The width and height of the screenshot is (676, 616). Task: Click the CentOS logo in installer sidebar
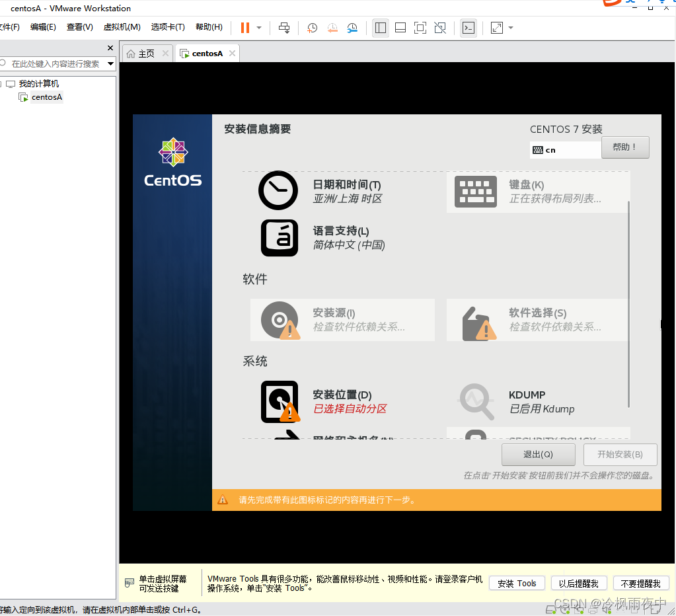(173, 163)
